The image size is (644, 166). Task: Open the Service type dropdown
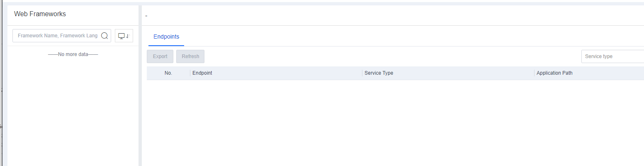coord(612,56)
